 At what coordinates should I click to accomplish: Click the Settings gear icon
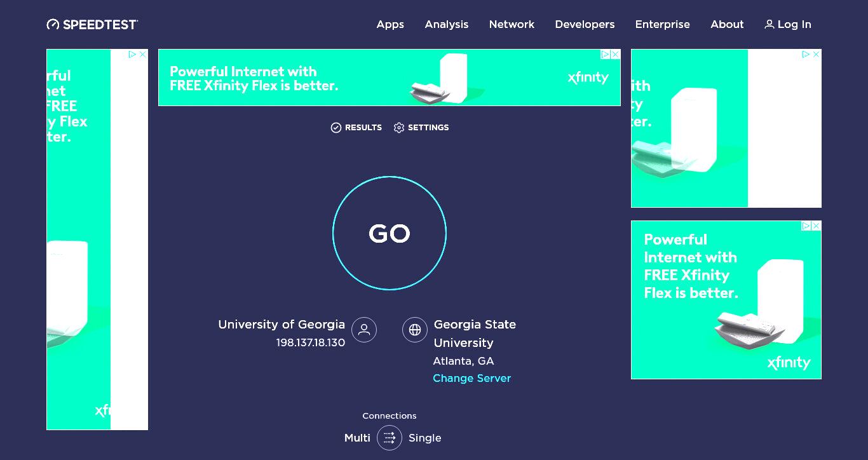[x=399, y=128]
